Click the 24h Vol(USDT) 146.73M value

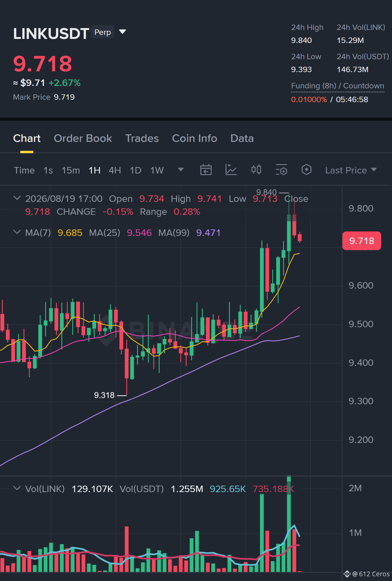click(353, 69)
